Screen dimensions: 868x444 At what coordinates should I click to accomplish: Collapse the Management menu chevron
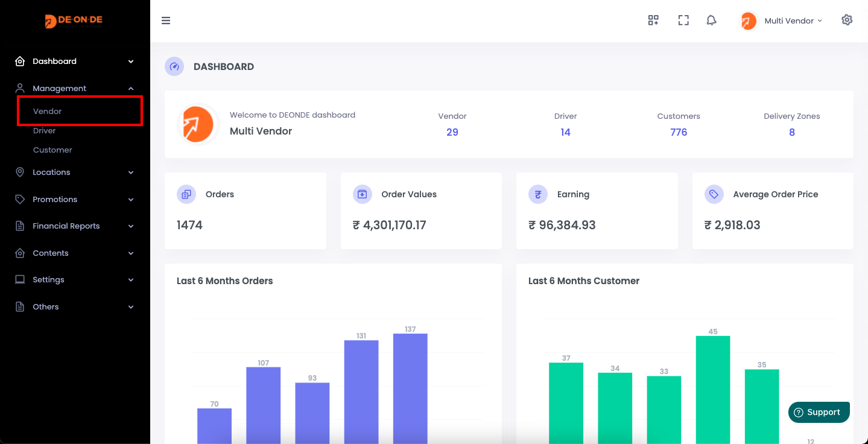[131, 88]
